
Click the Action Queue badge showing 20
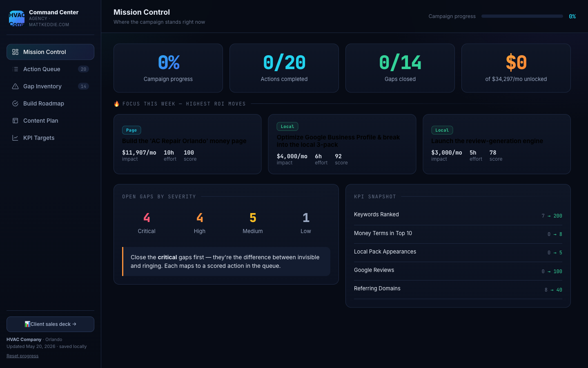[x=83, y=69]
